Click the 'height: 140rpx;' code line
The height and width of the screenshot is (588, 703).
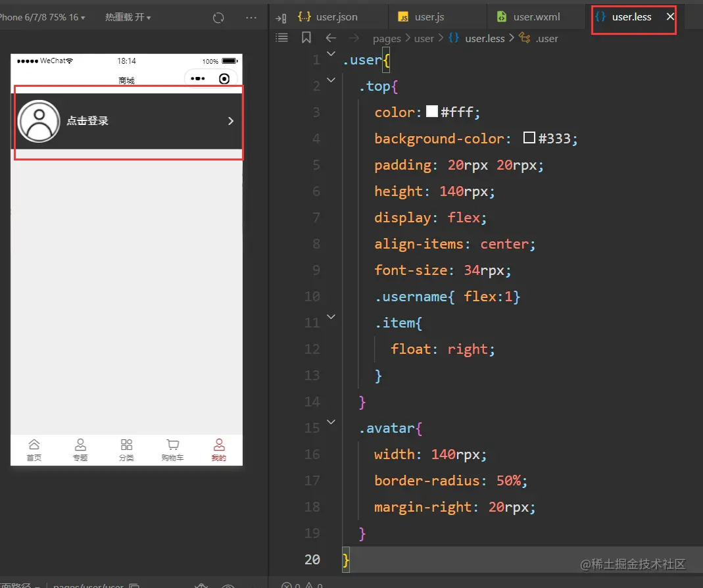(x=435, y=191)
